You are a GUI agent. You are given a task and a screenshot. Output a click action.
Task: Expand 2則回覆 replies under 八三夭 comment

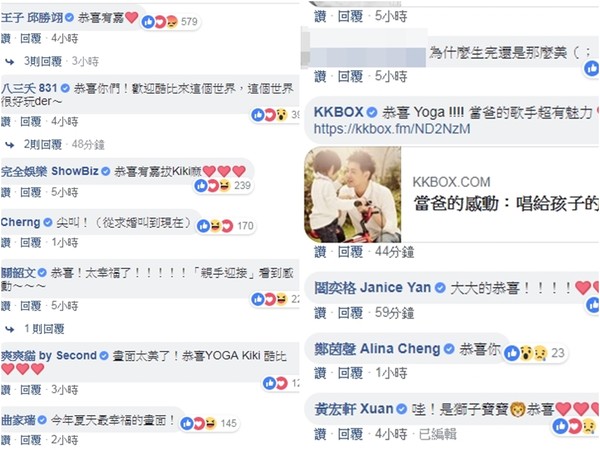click(42, 145)
